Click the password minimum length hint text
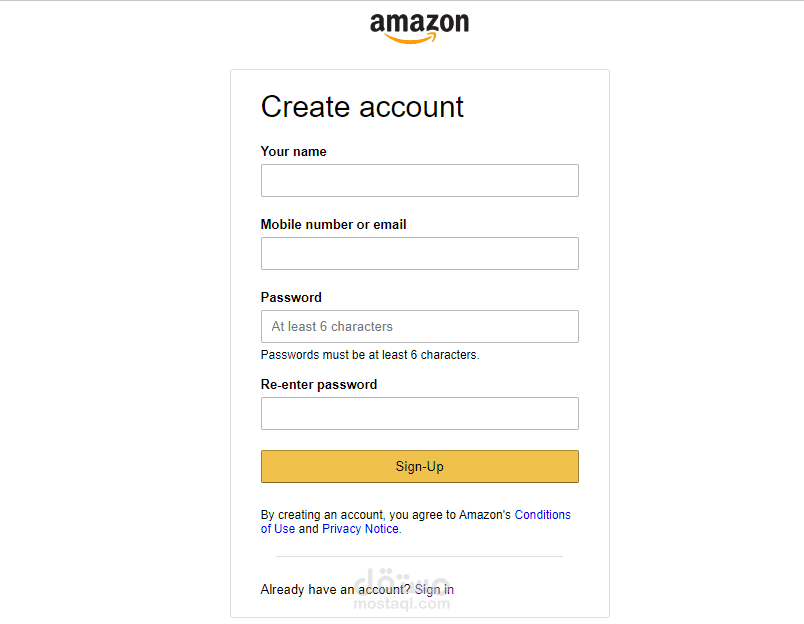 coord(369,355)
